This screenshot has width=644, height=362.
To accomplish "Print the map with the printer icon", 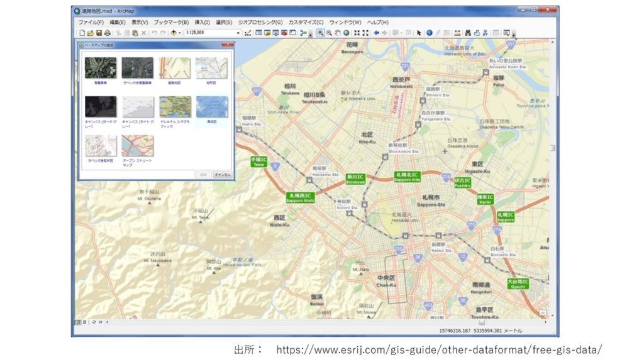I will [x=107, y=33].
